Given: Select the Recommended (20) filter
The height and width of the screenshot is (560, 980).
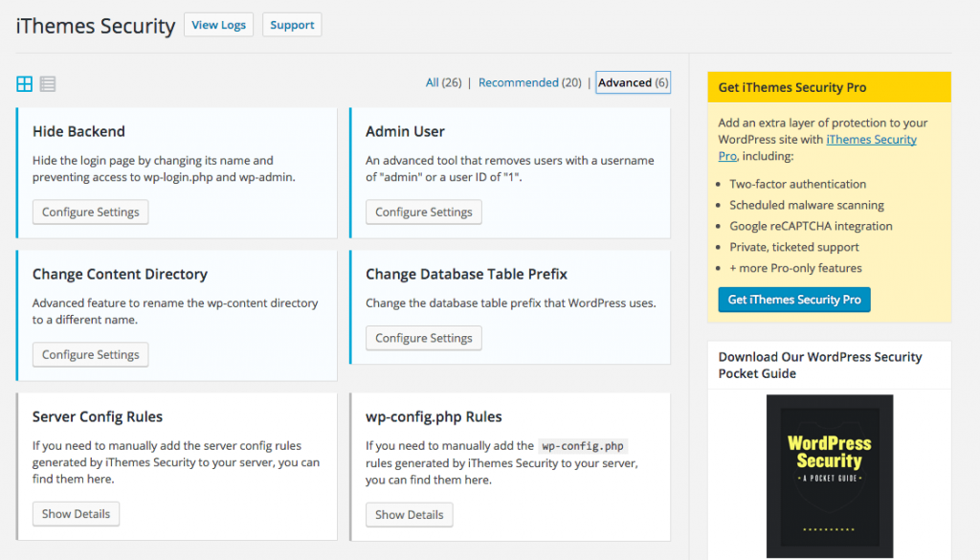Looking at the screenshot, I should coord(529,83).
